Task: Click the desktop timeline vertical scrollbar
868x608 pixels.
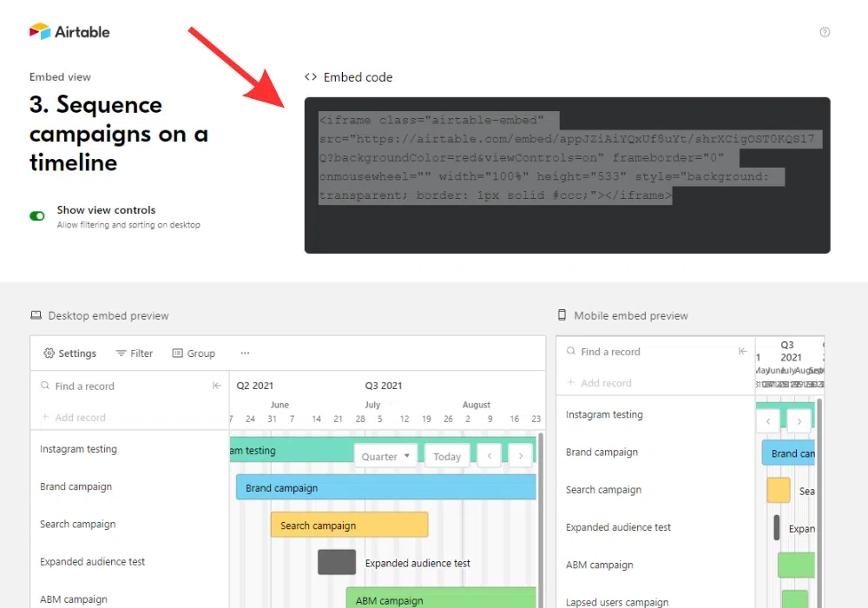Action: tap(541, 521)
